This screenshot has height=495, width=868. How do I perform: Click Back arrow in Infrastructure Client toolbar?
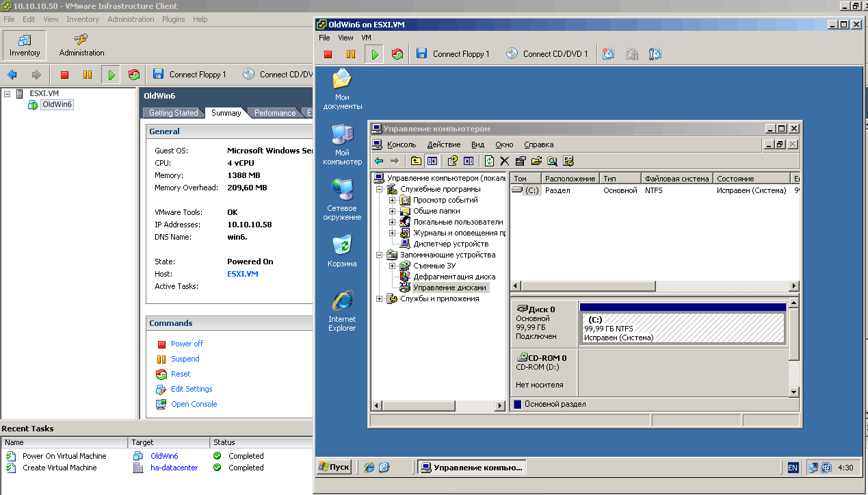pos(12,75)
